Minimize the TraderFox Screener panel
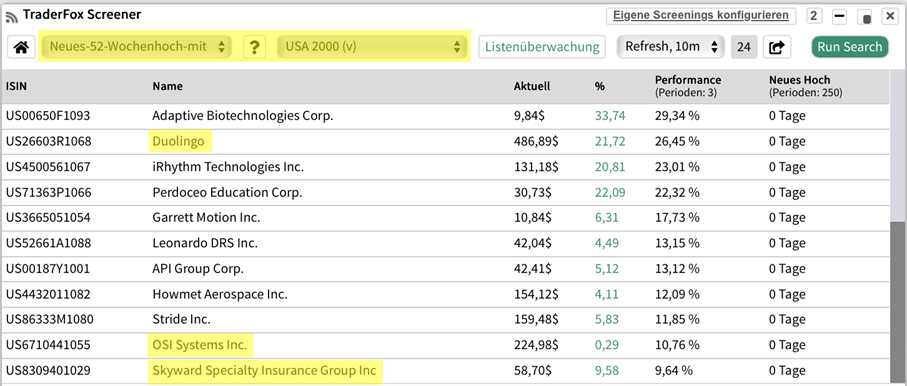The height and width of the screenshot is (386, 907). pyautogui.click(x=839, y=16)
